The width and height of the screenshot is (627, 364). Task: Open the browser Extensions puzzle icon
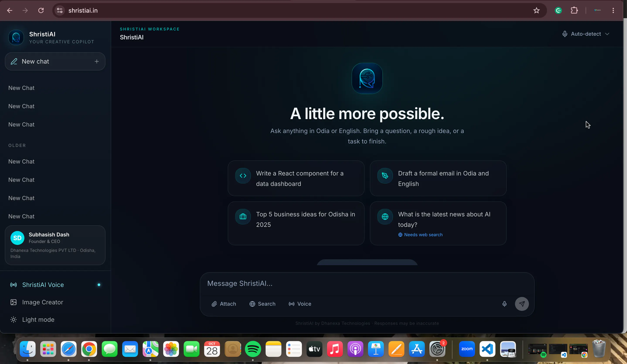pyautogui.click(x=574, y=10)
